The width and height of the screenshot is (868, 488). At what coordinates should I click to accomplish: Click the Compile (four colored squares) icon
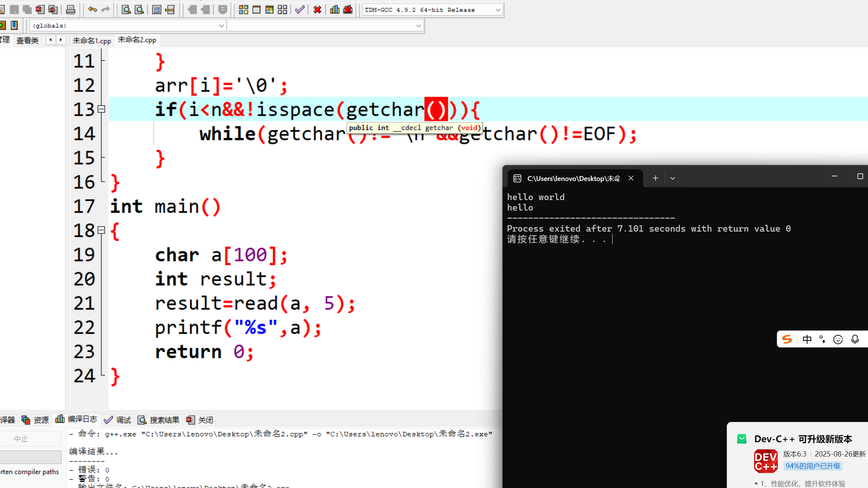(243, 10)
